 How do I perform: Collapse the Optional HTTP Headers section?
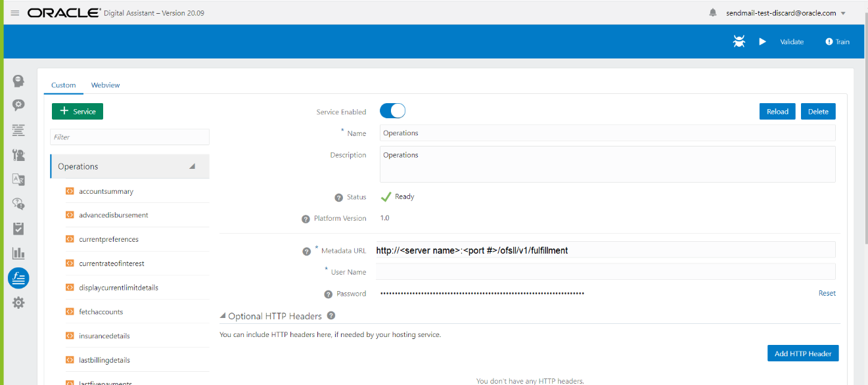223,316
